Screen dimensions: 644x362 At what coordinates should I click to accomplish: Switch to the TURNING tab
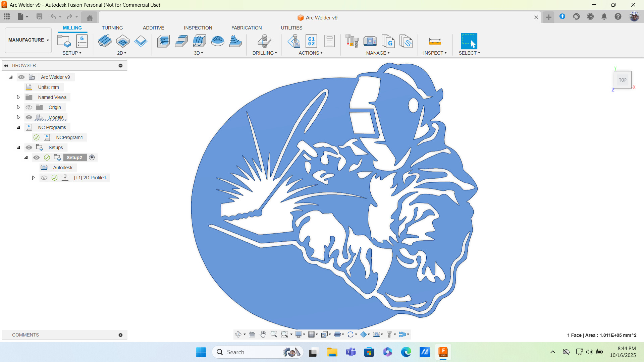tap(112, 28)
